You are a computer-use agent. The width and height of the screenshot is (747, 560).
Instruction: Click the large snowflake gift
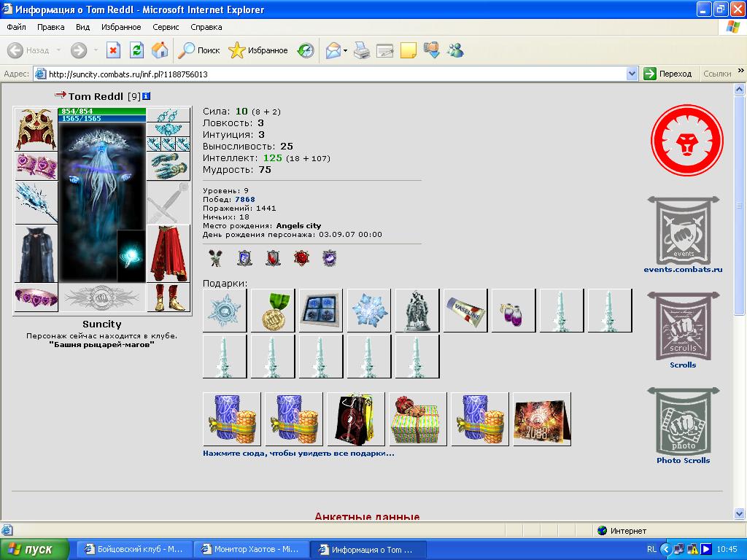pos(369,310)
